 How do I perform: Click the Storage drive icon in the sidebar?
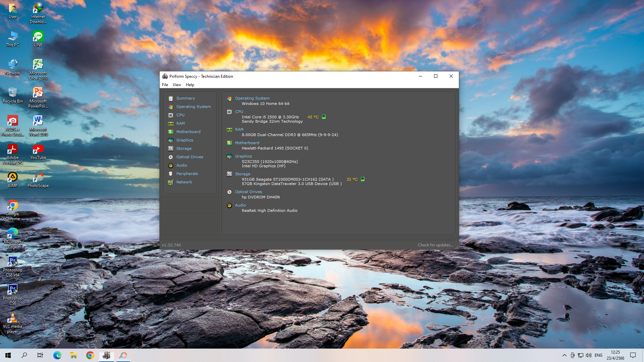pos(171,148)
